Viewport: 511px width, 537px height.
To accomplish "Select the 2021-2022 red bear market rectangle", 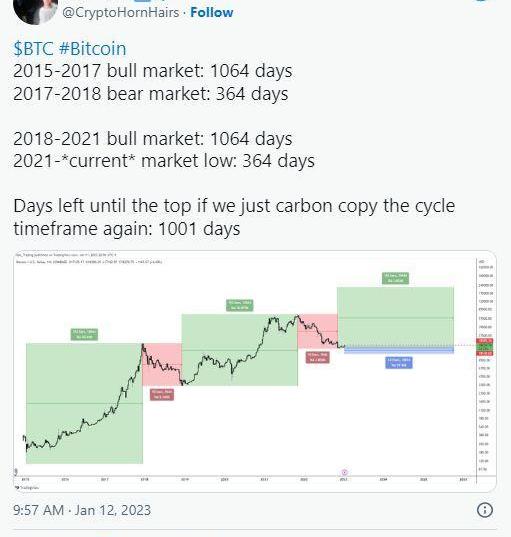I will click(317, 331).
